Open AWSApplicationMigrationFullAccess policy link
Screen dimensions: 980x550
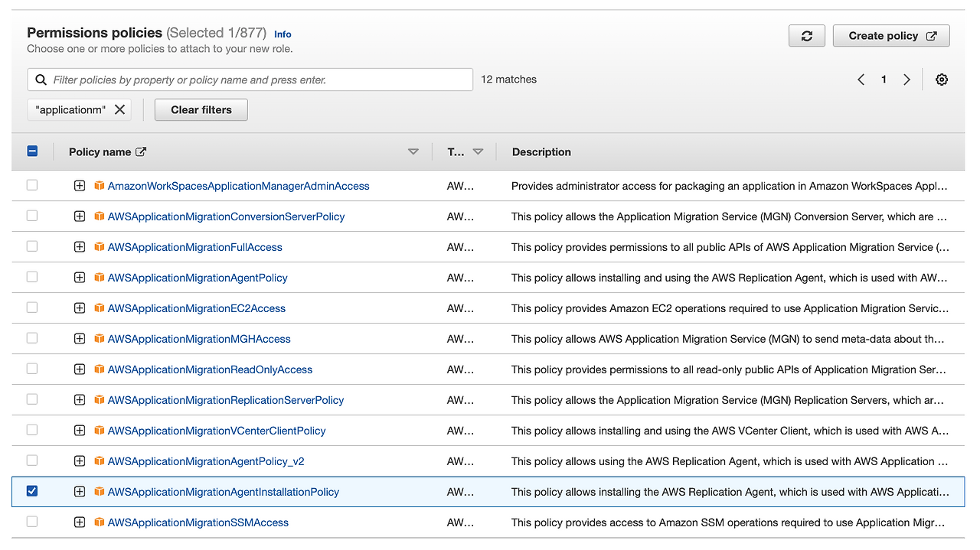click(x=195, y=247)
